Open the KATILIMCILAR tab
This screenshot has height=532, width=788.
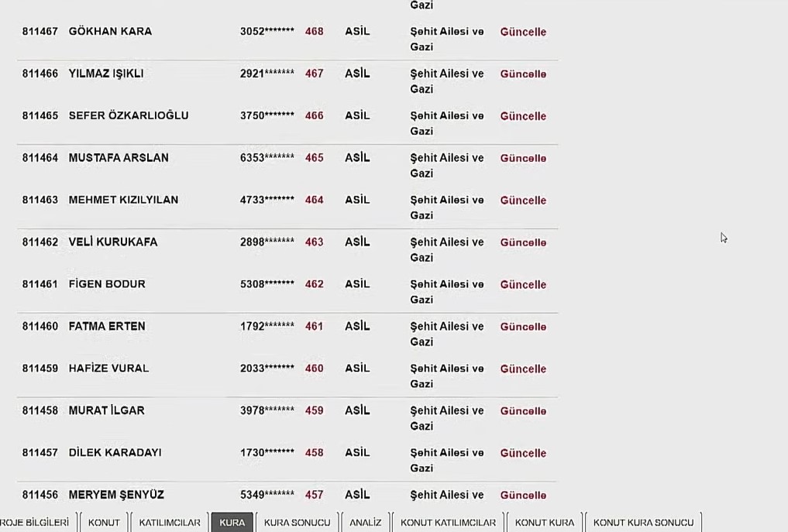click(170, 523)
